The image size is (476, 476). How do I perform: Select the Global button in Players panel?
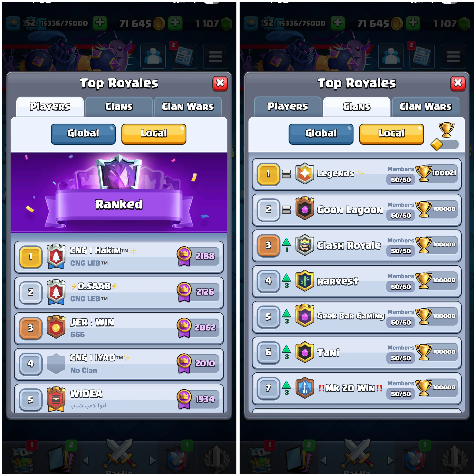pos(83,134)
